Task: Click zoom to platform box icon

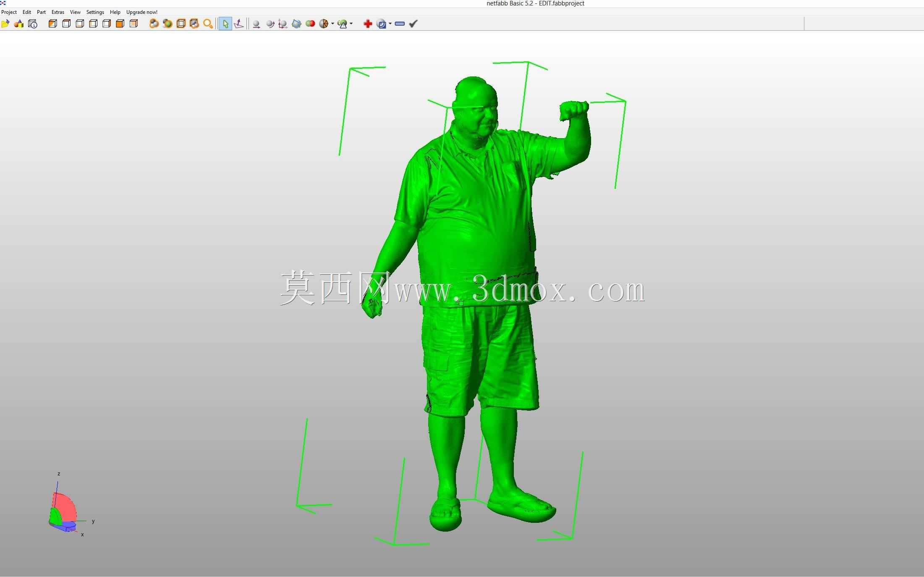Action: (181, 24)
